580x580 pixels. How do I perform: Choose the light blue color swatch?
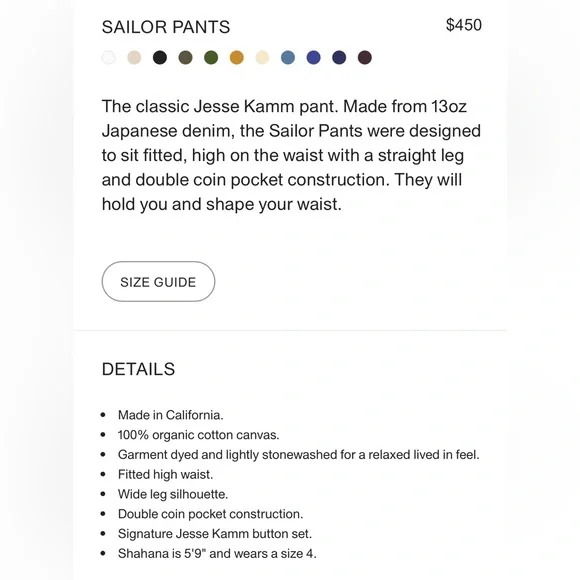coord(288,58)
